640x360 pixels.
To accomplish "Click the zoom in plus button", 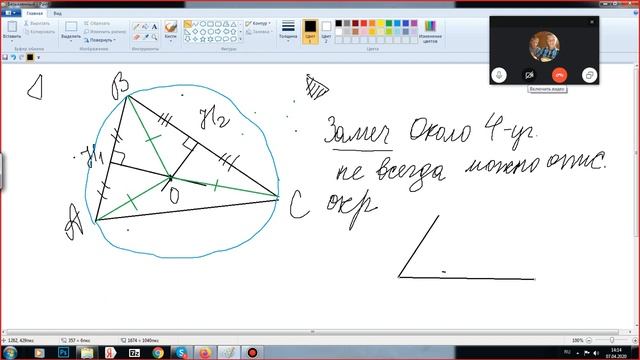I will point(635,340).
